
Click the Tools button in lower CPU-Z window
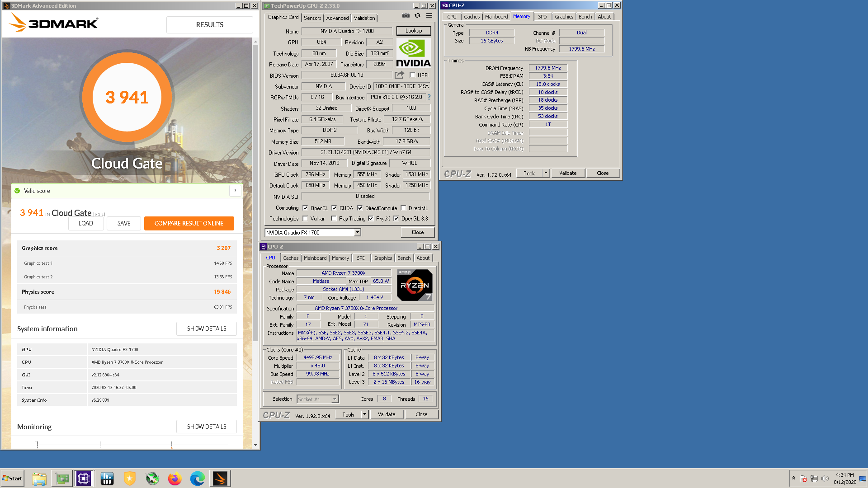tap(348, 414)
